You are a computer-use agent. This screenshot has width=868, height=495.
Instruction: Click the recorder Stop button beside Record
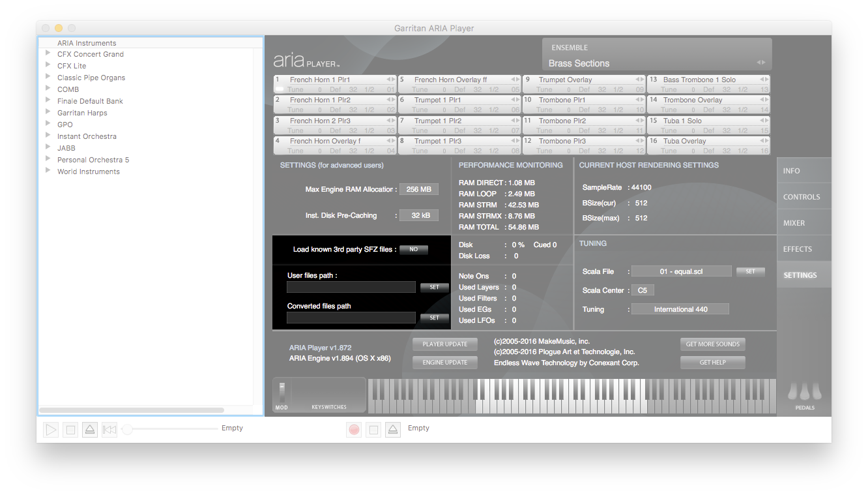(373, 429)
